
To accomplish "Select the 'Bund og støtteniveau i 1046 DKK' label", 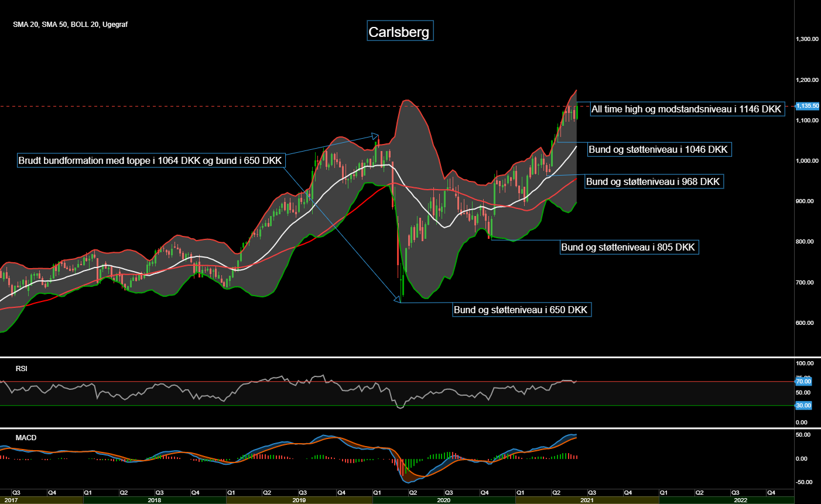I will point(659,149).
